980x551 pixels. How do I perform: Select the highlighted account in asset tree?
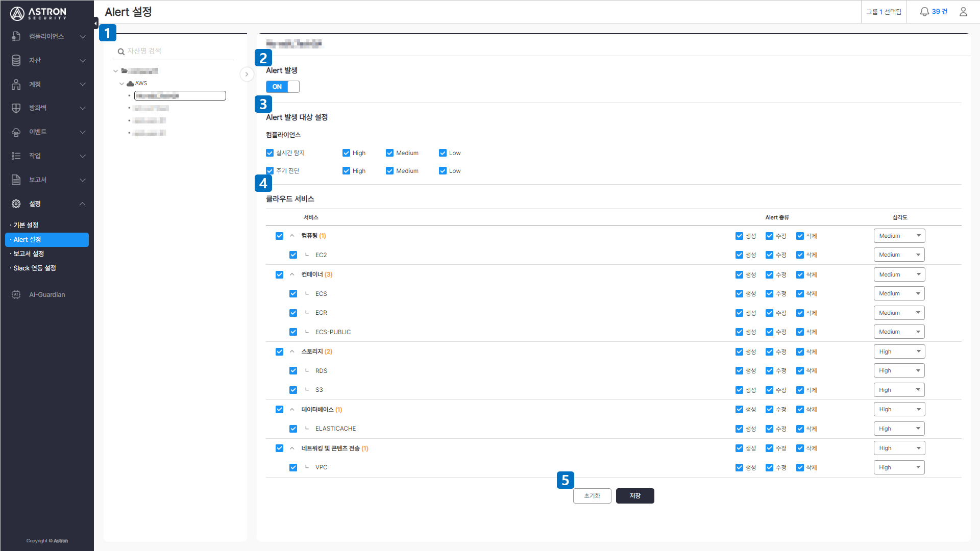coord(180,96)
